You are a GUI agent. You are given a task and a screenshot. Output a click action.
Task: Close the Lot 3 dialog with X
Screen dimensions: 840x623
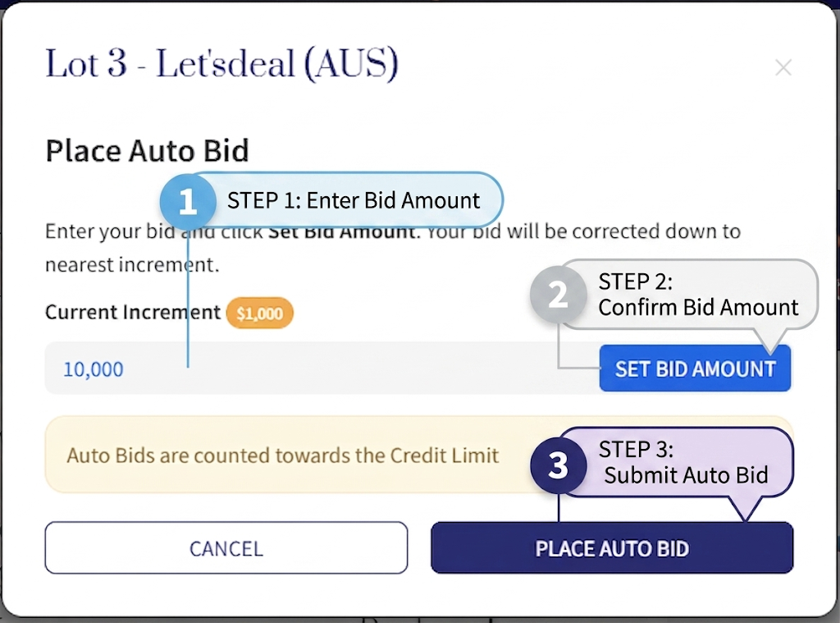coord(783,67)
